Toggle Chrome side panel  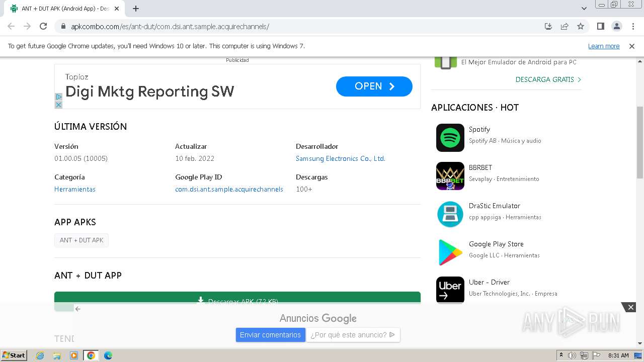click(x=600, y=26)
